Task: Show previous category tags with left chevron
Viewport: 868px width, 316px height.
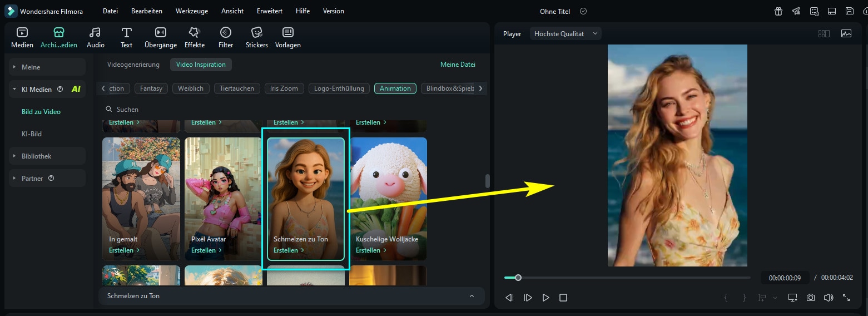Action: 103,88
